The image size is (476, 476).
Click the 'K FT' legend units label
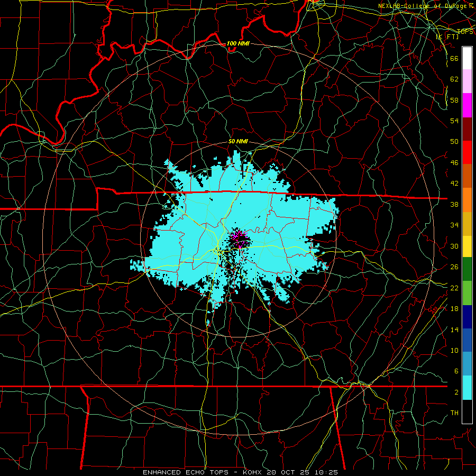[447, 37]
